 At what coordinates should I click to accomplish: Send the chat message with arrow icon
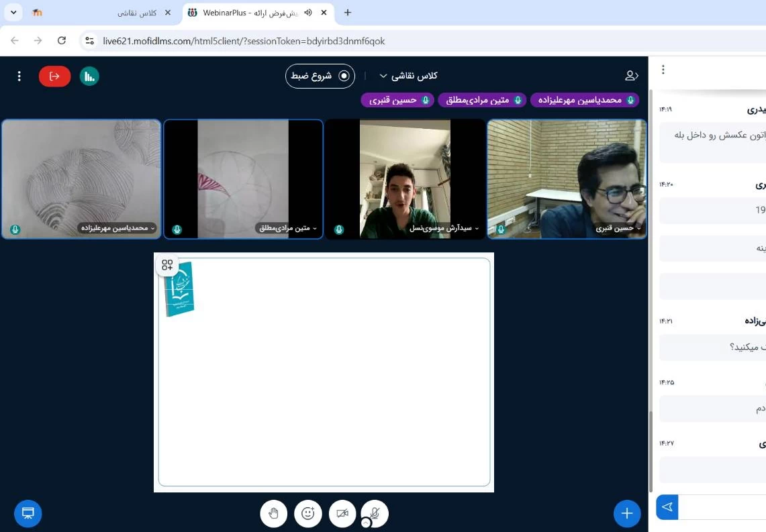pos(667,507)
